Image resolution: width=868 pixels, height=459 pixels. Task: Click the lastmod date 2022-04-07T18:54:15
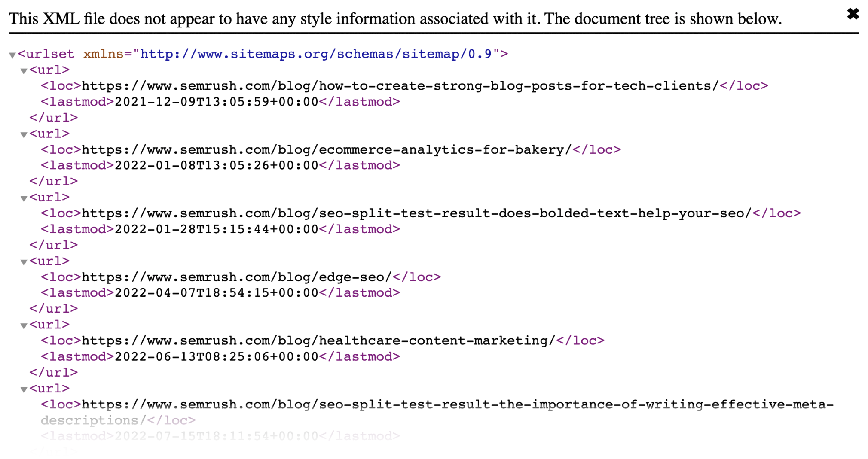click(216, 293)
